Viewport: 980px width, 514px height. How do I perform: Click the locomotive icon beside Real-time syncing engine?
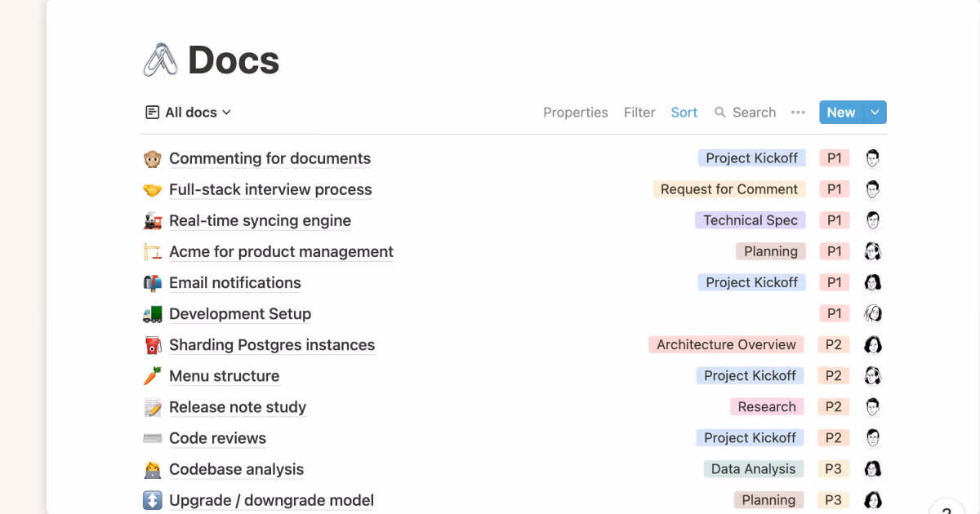(x=153, y=220)
